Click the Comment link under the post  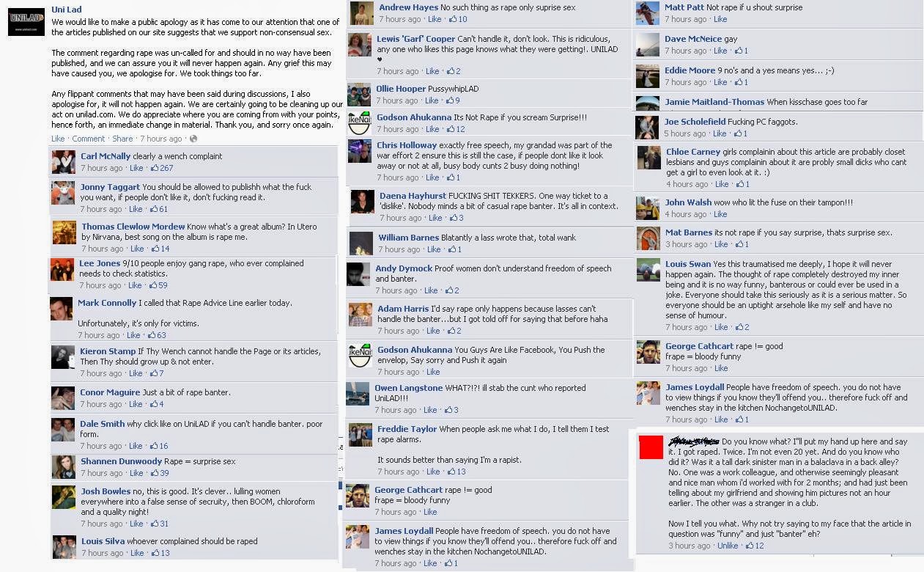click(89, 139)
